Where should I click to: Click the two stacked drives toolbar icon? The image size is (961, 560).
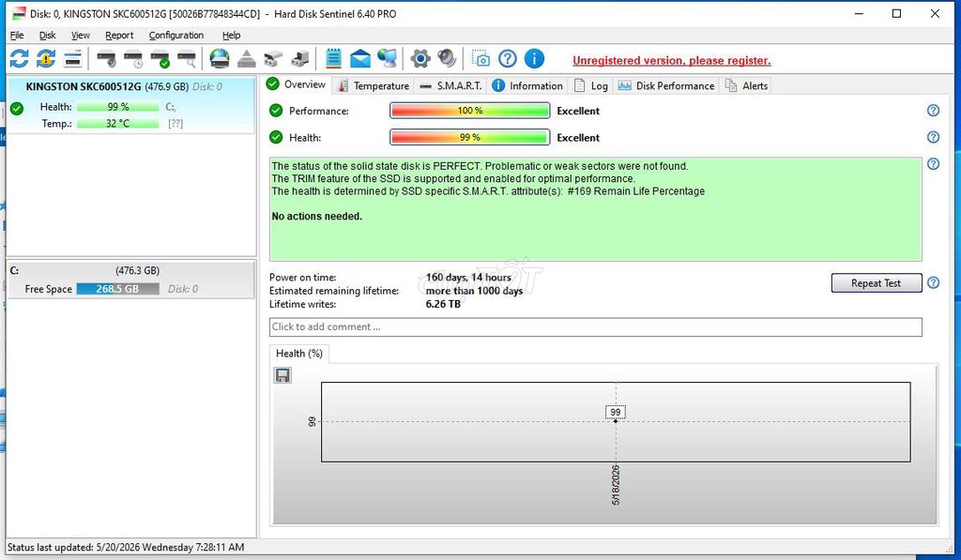pyautogui.click(x=273, y=59)
